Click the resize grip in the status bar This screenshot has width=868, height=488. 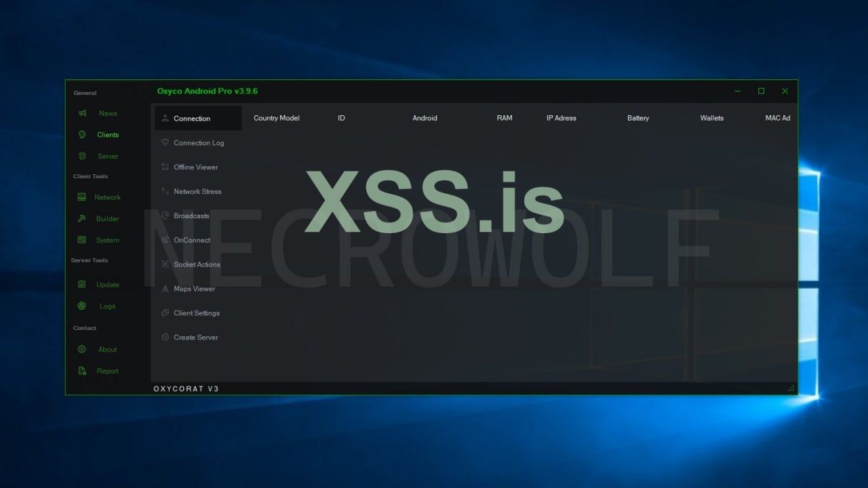point(791,389)
